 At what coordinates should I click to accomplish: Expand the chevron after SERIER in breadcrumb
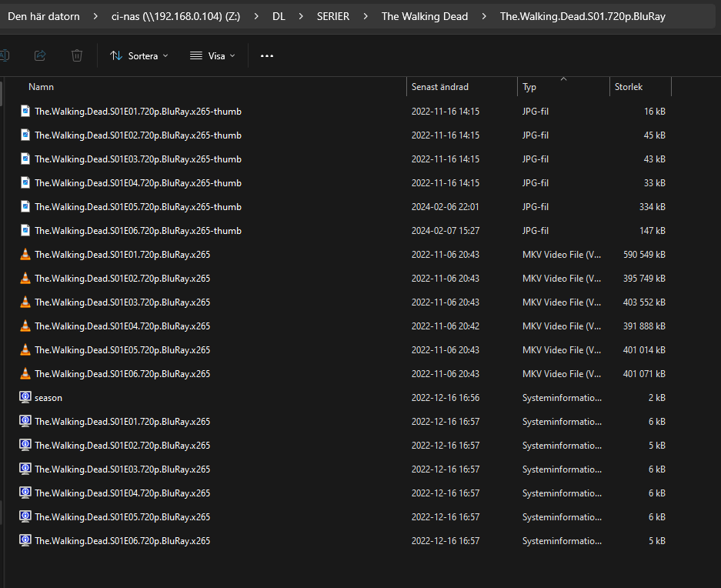(x=366, y=16)
